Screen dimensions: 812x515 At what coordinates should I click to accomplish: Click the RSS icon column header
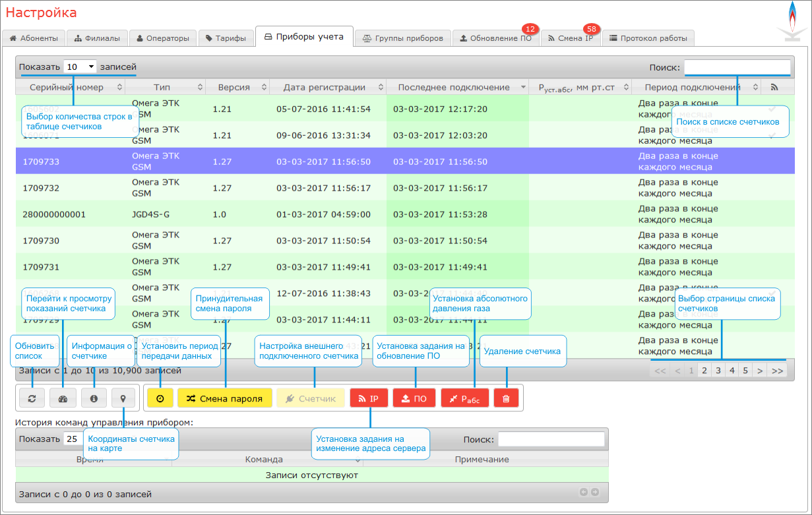pyautogui.click(x=774, y=87)
